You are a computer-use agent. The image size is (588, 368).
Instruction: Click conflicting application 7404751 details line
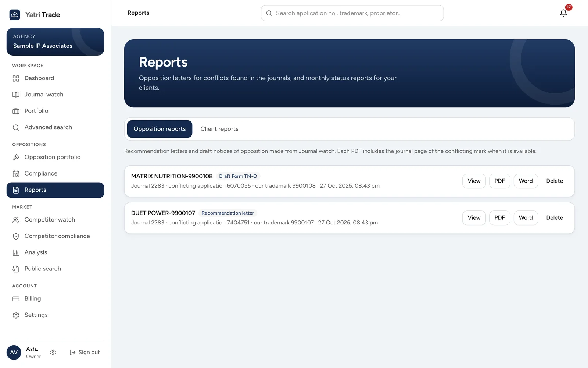(254, 223)
